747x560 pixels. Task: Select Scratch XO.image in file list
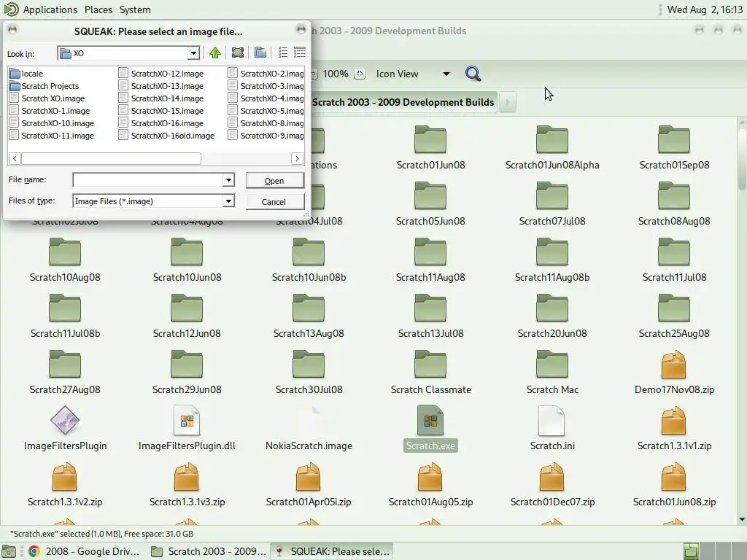pos(47,98)
